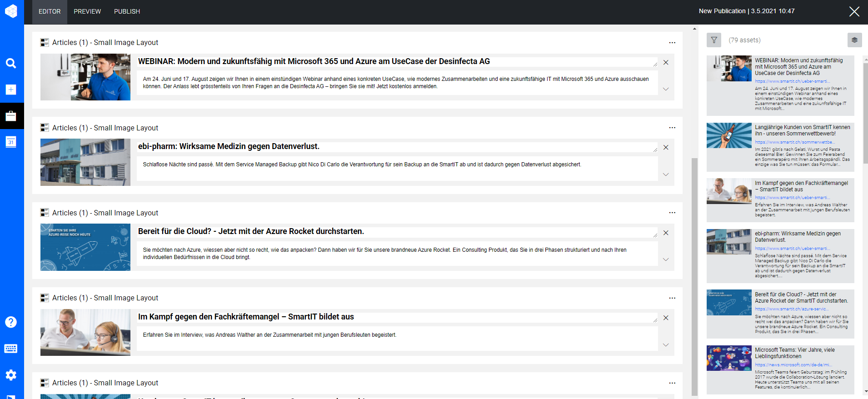Switch to the PUBLISH tab
The image size is (868, 399).
[x=126, y=11]
